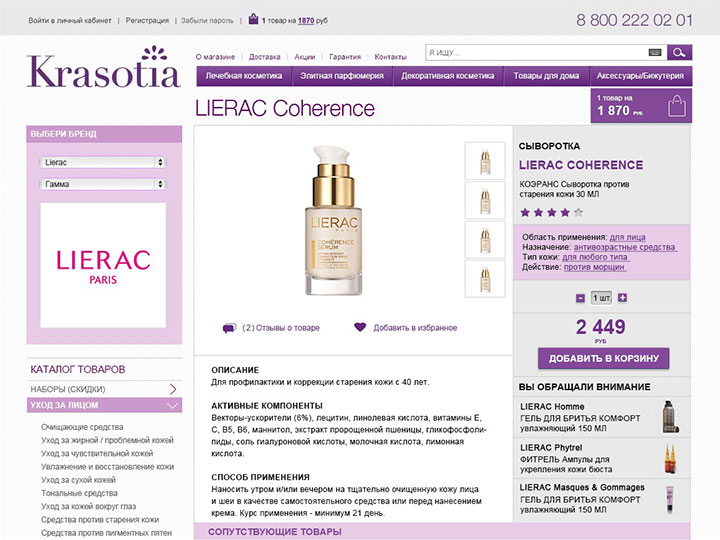Screen dimensions: 720x540
Task: Open Уход за чувствительной кожей
Action: click(97, 454)
